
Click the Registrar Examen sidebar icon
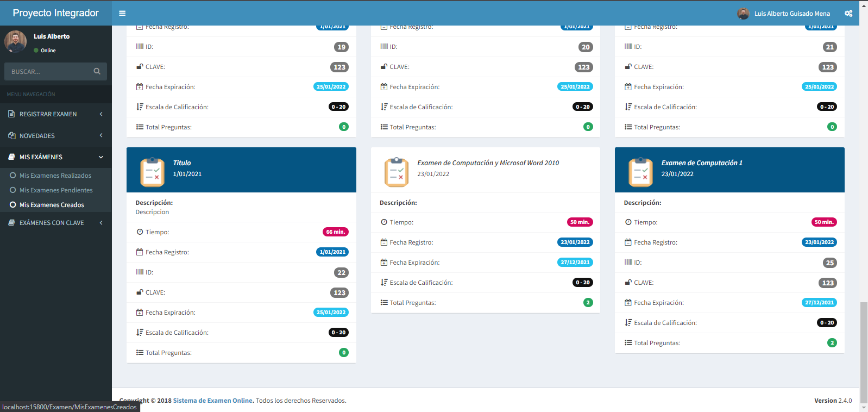pos(11,114)
